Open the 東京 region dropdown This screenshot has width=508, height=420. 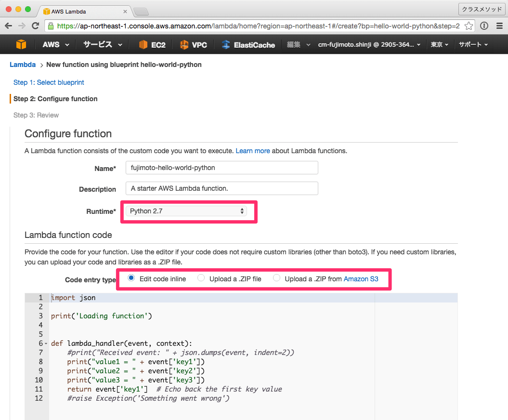click(x=439, y=45)
